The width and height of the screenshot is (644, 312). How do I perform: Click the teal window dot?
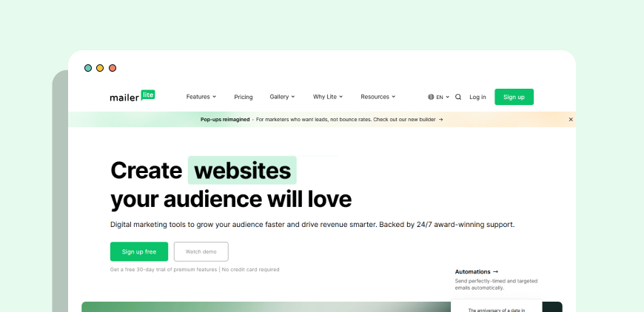click(88, 68)
